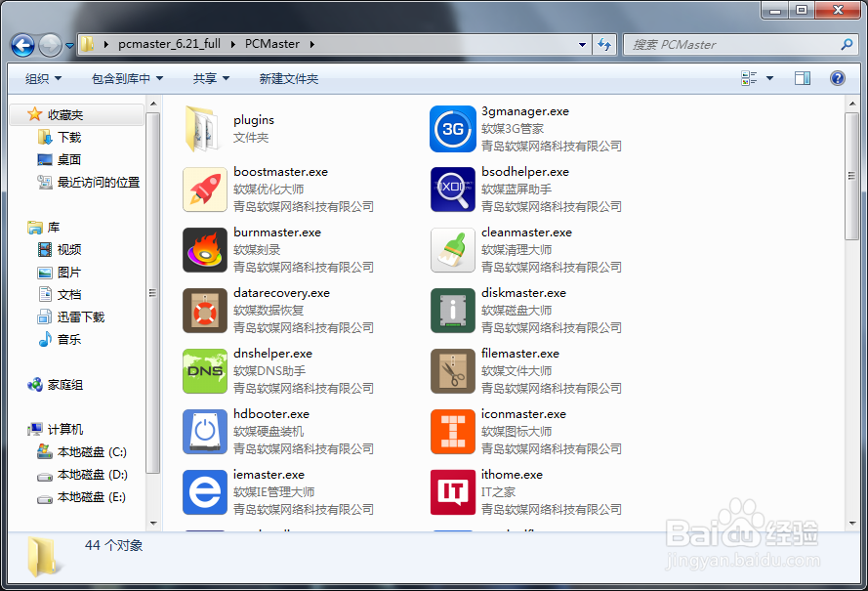Click the navigation pane scrollbar up arrow
Viewport: 868px width, 591px height.
(x=153, y=104)
